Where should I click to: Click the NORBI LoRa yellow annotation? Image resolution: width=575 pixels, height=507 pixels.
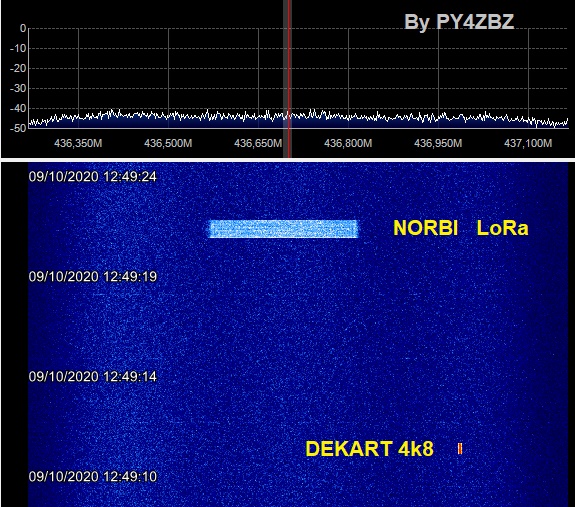click(x=461, y=228)
